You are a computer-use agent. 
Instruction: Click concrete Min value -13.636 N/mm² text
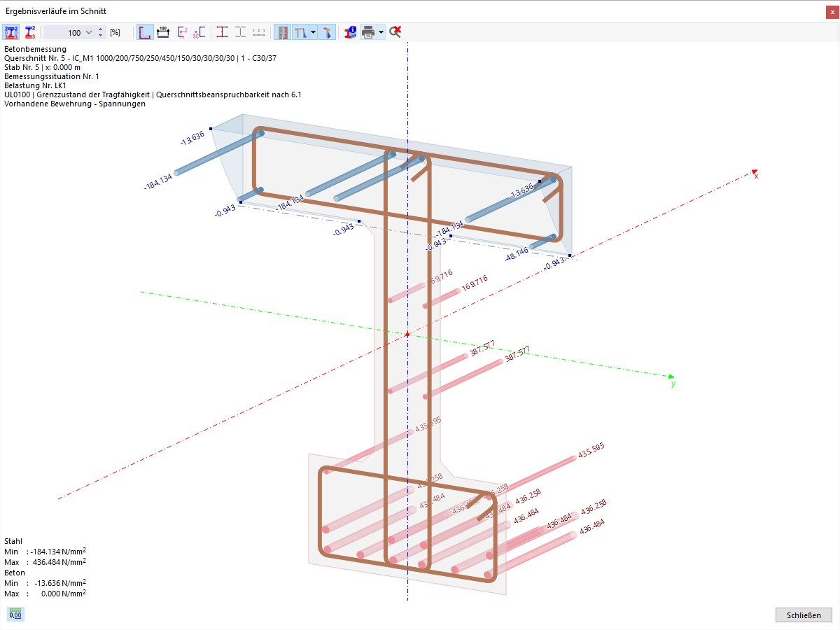pos(59,583)
